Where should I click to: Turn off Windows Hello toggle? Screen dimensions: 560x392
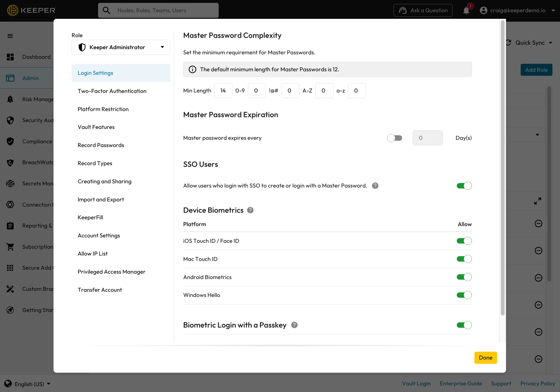click(x=464, y=295)
